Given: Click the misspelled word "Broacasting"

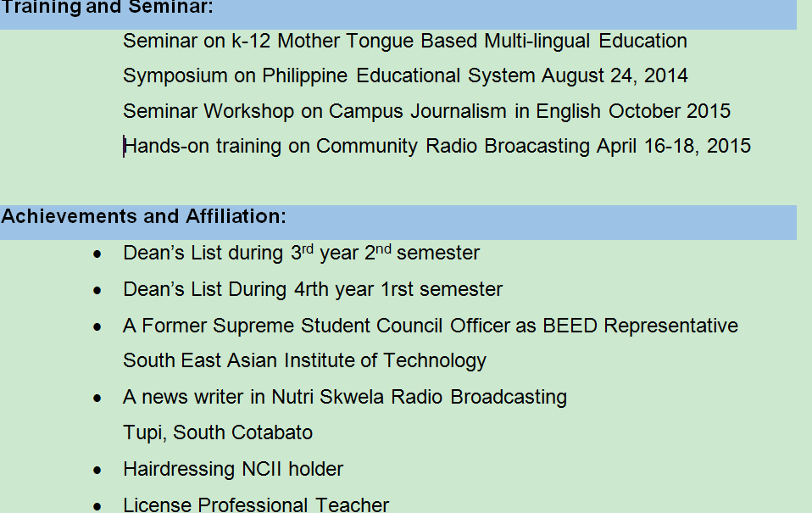Looking at the screenshot, I should pyautogui.click(x=537, y=146).
